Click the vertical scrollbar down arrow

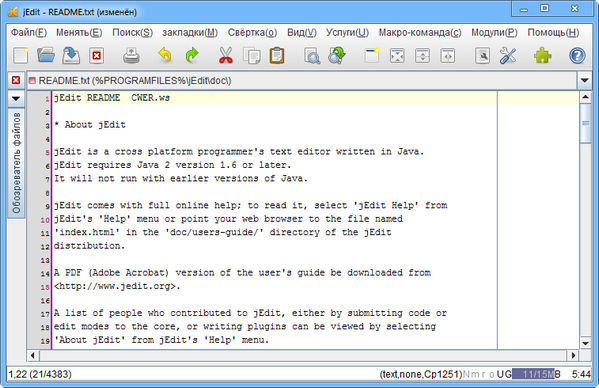pyautogui.click(x=585, y=343)
